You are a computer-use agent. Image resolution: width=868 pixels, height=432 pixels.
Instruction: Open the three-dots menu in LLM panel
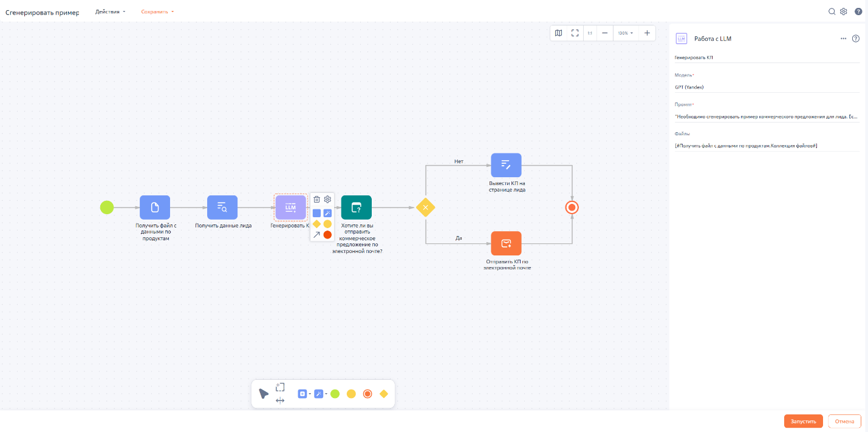click(843, 38)
